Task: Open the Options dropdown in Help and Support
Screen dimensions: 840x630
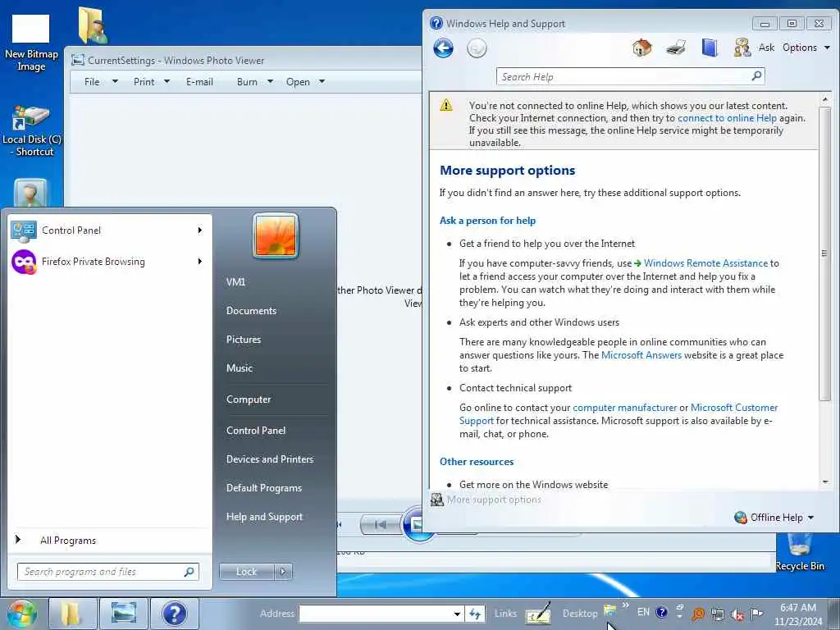Action: 806,48
